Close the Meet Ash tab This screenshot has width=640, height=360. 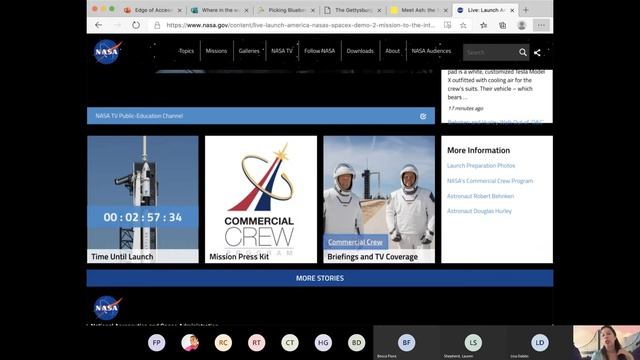pyautogui.click(x=446, y=10)
